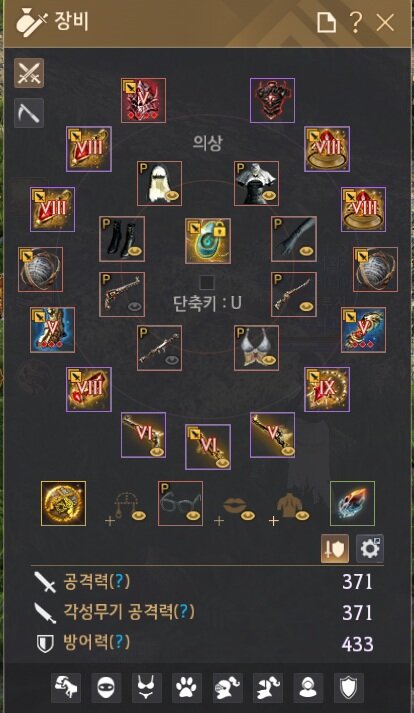The image size is (414, 713).
Task: Select the crossed swords combat gear tab
Action: click(x=29, y=73)
